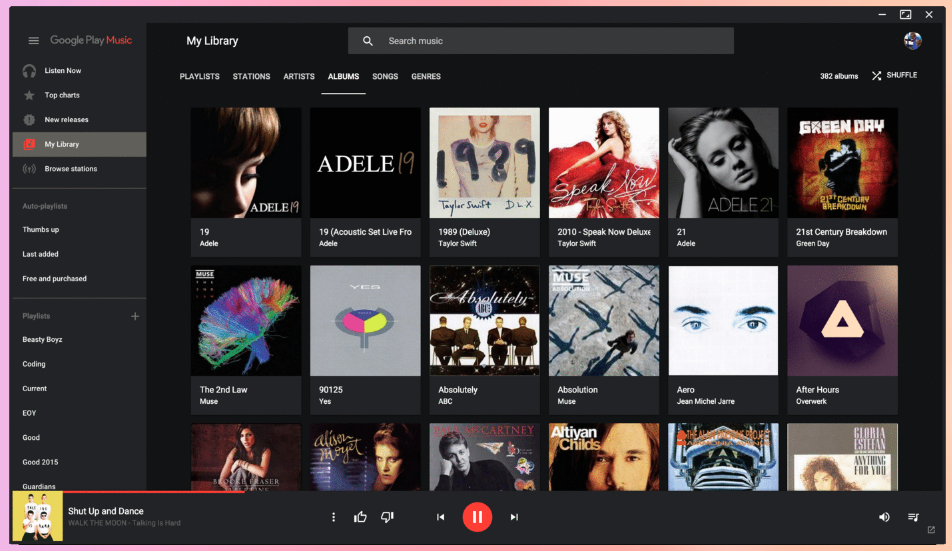Open the EOY playlist

29,413
